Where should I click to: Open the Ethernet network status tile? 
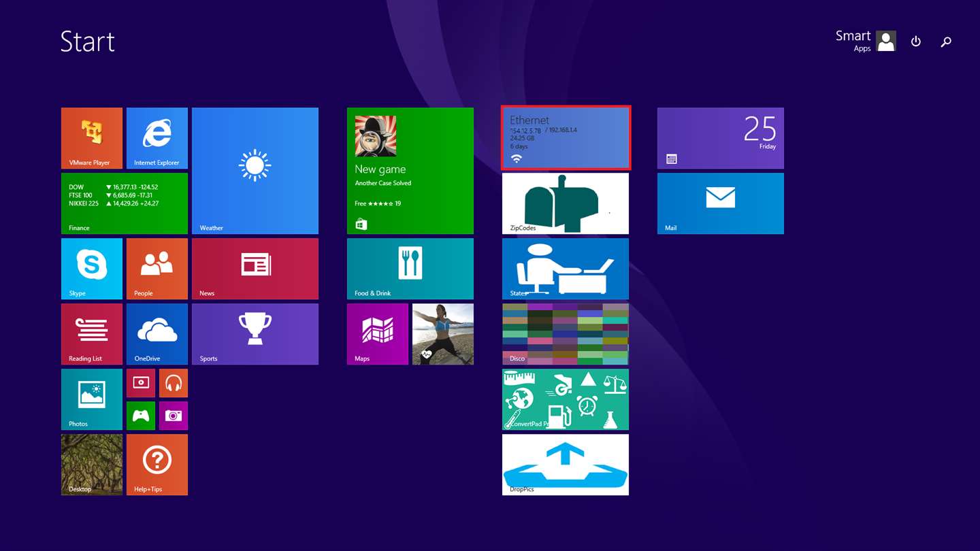pos(566,138)
